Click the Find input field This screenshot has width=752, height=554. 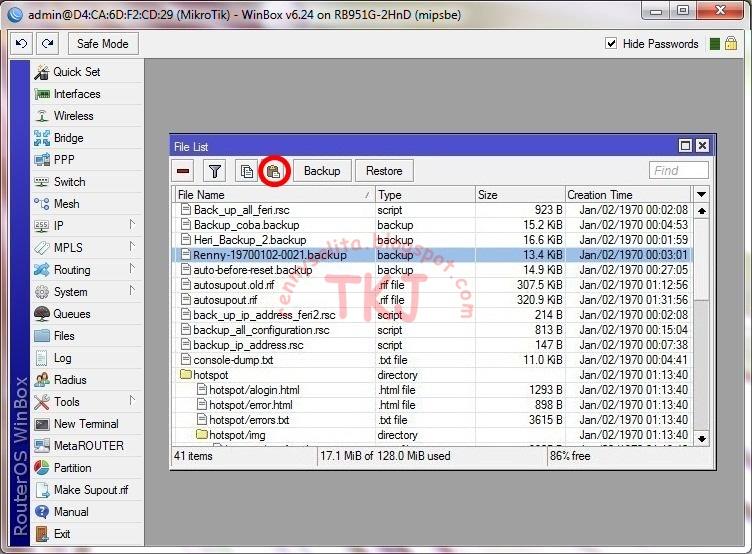[679, 171]
